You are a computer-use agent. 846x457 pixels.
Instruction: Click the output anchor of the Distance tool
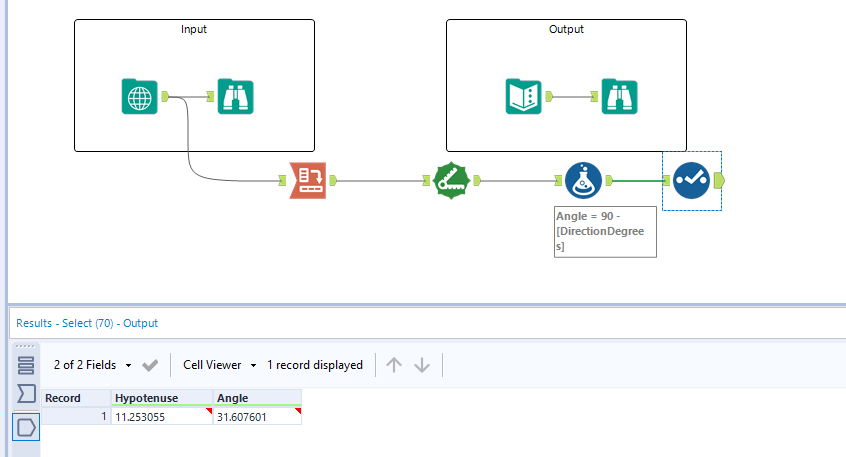coord(477,180)
